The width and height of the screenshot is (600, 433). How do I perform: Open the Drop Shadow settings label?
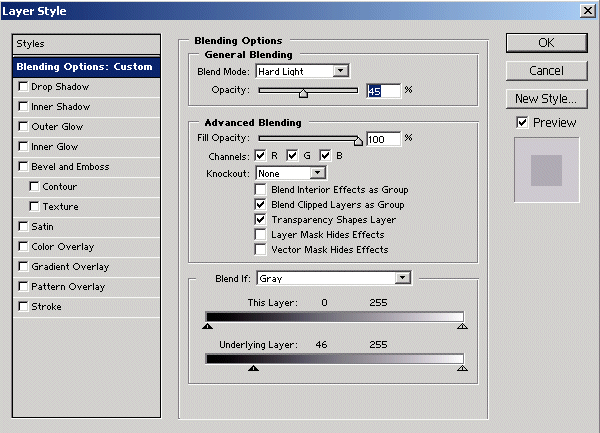pos(60,87)
